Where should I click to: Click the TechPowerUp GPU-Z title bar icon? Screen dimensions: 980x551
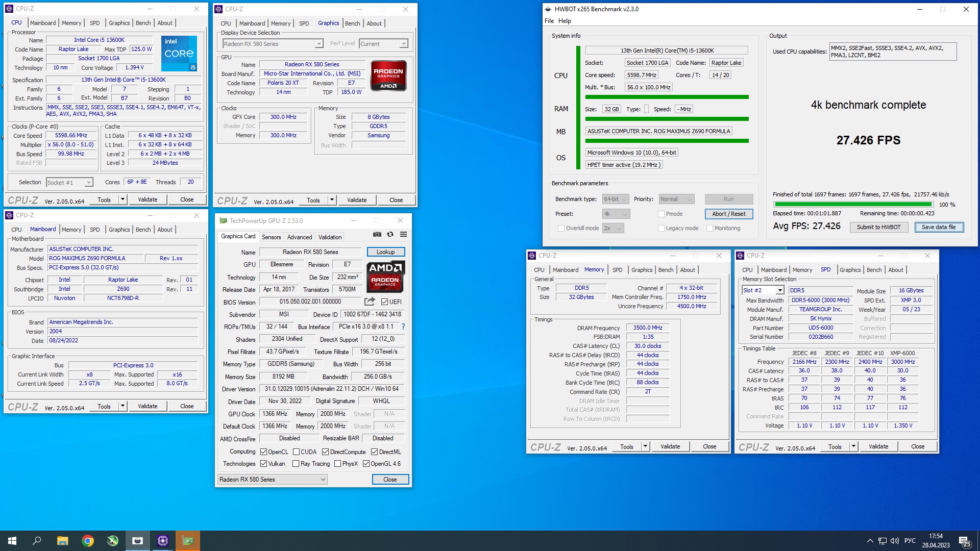tap(223, 221)
